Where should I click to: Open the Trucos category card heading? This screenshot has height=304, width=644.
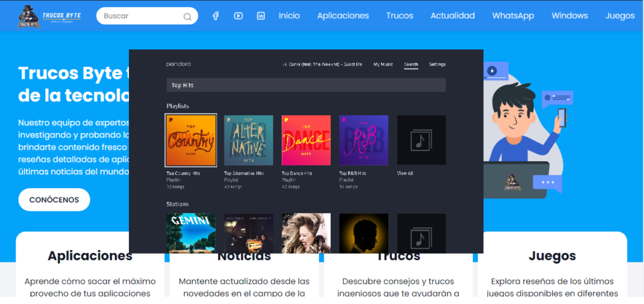point(398,257)
